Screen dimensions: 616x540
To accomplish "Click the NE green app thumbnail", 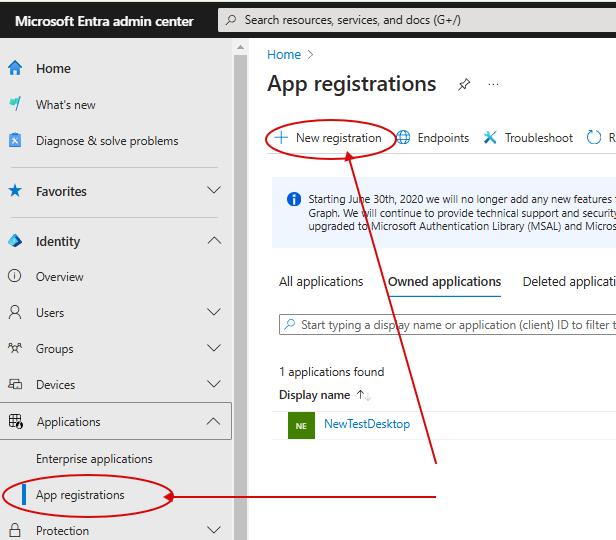I will click(x=301, y=425).
